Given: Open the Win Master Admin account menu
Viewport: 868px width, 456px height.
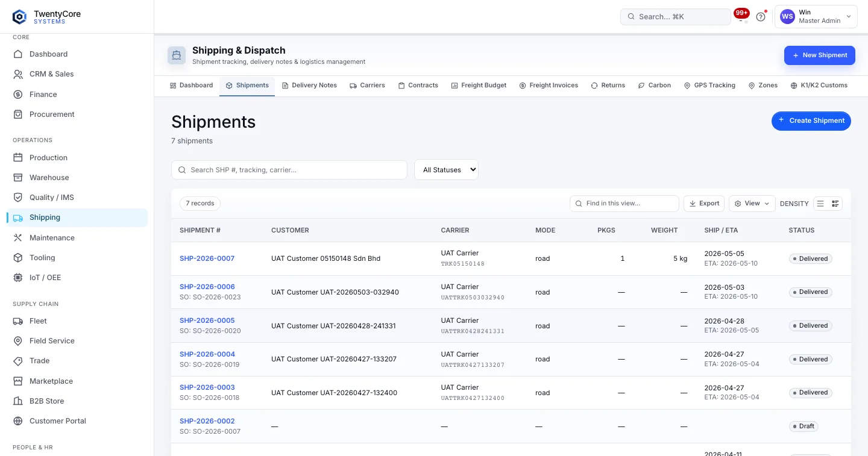Looking at the screenshot, I should pyautogui.click(x=816, y=17).
